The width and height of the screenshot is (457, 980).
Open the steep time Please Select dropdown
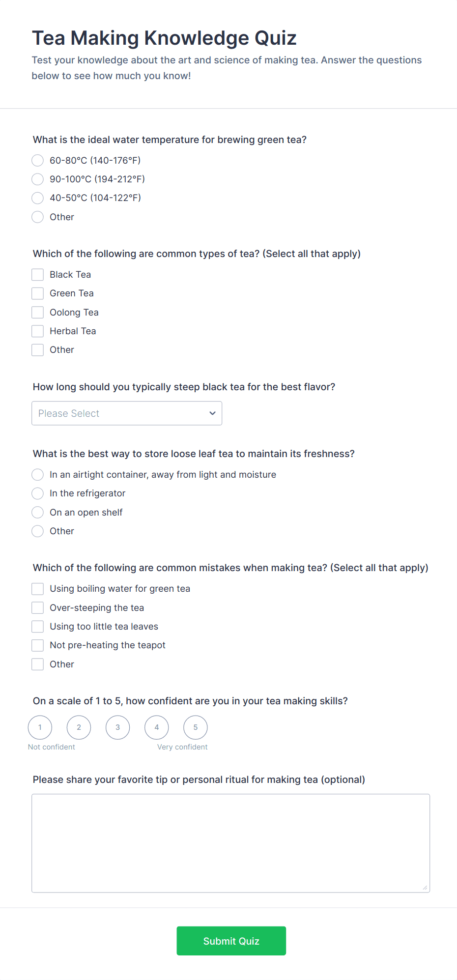click(126, 413)
